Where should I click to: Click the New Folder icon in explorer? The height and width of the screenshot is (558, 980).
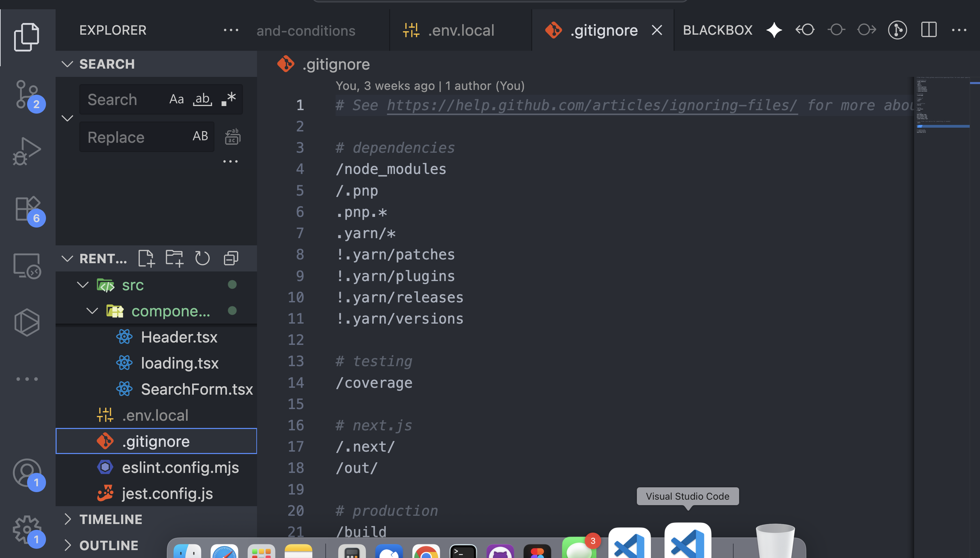coord(174,258)
